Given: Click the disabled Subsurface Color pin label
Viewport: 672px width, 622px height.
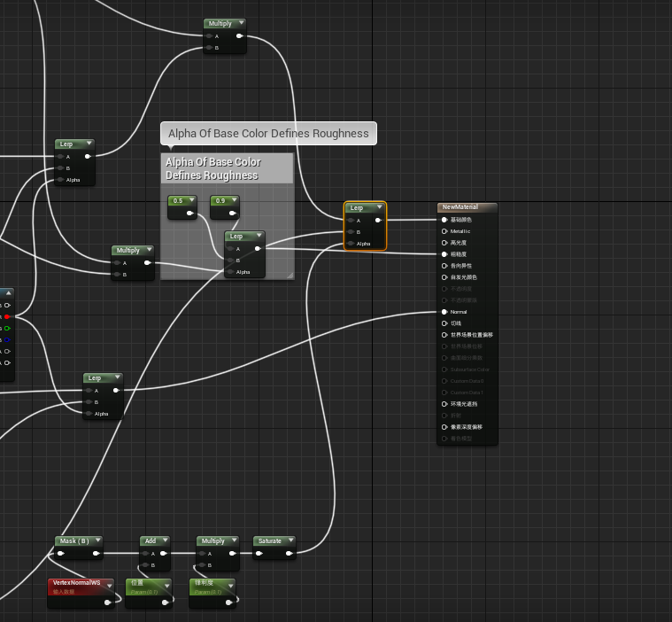Looking at the screenshot, I should 470,369.
